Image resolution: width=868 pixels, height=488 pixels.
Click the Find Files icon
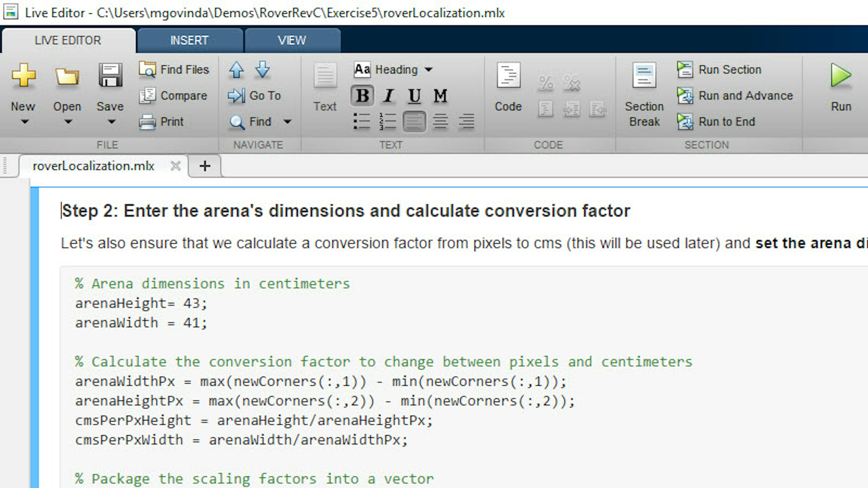[x=147, y=70]
